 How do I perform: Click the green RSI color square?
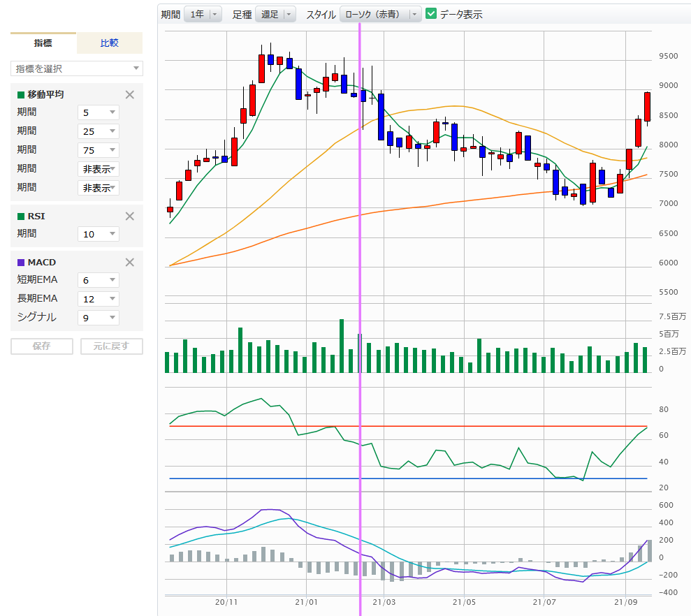pyautogui.click(x=21, y=216)
